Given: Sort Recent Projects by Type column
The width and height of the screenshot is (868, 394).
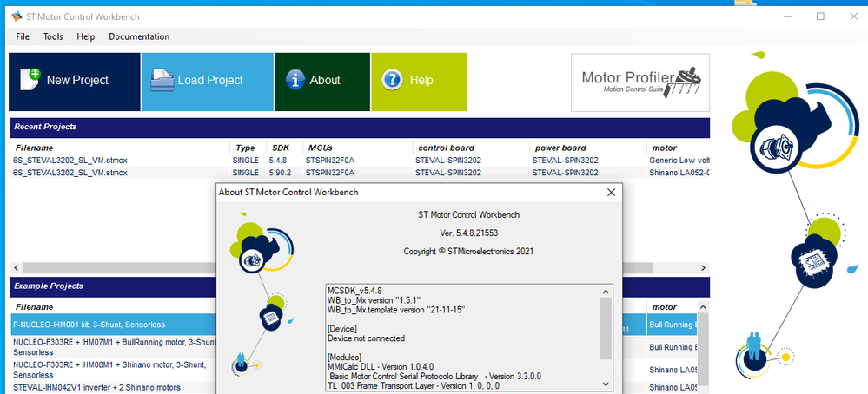Looking at the screenshot, I should [x=245, y=148].
